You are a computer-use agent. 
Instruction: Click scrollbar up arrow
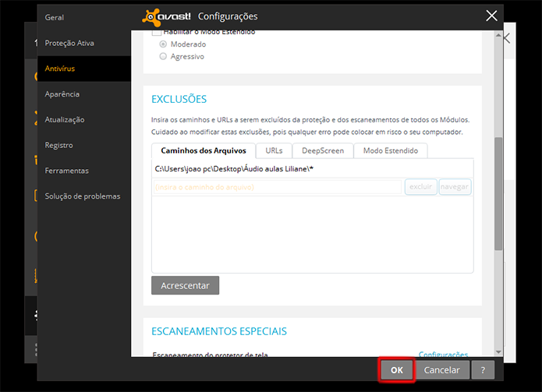click(498, 35)
